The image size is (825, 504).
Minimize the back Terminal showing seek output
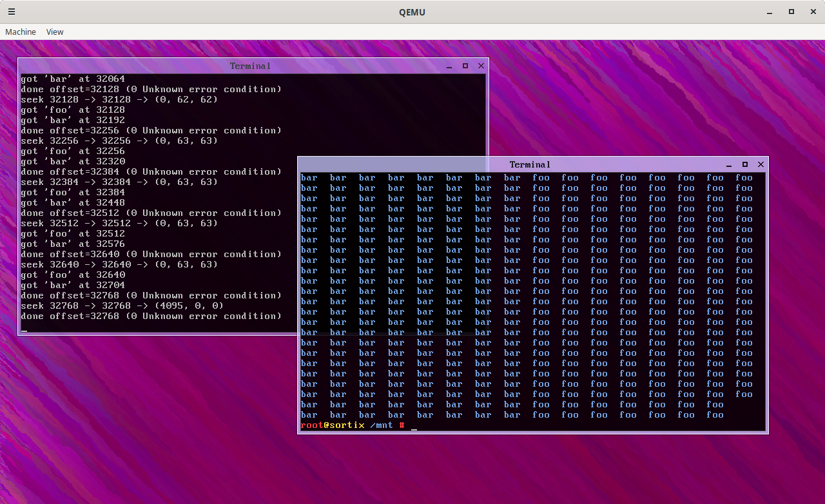coord(449,66)
